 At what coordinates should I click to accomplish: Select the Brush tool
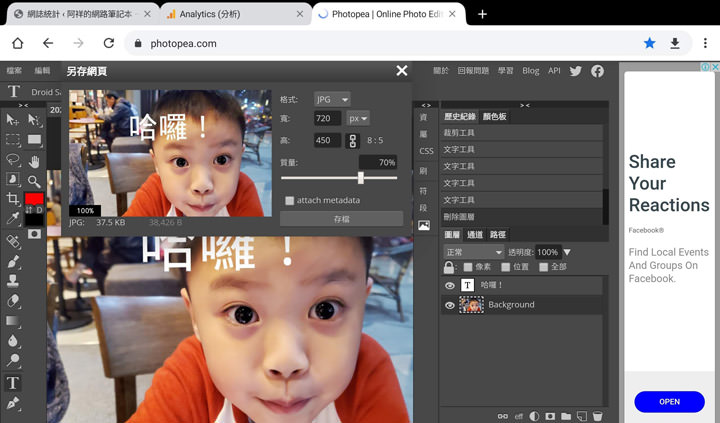click(x=12, y=261)
